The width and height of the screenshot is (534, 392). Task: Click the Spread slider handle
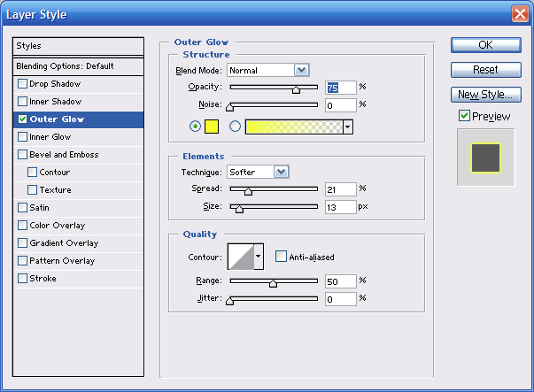[248, 191]
